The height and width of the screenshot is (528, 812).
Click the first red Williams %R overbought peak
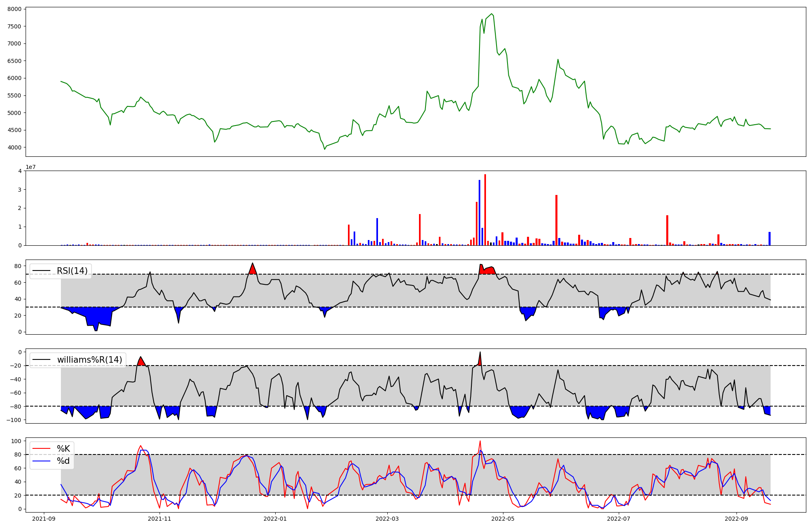click(x=141, y=361)
